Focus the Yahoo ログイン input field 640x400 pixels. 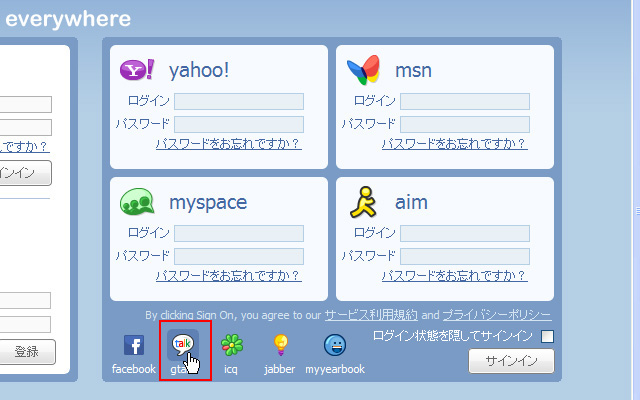[x=239, y=101]
